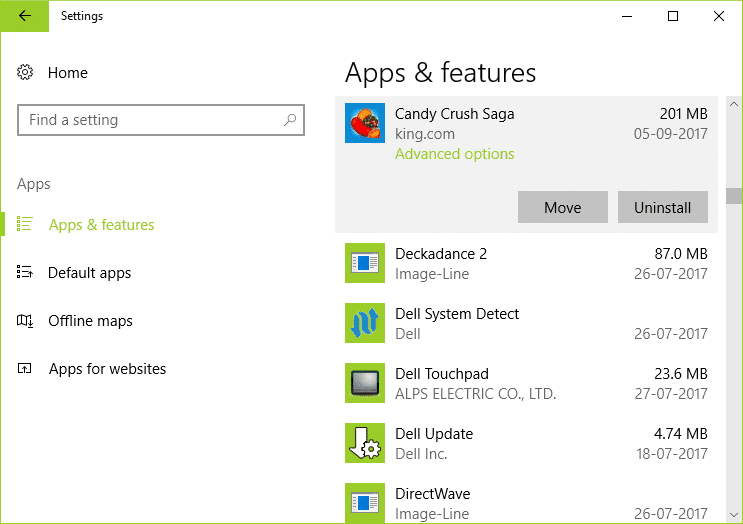Select DirectWave app name
The image size is (743, 524).
pyautogui.click(x=433, y=494)
